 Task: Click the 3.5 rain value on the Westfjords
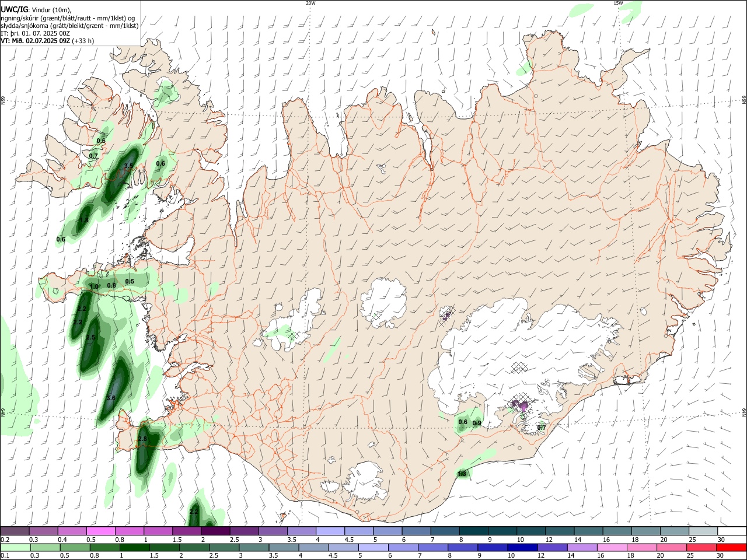point(129,166)
